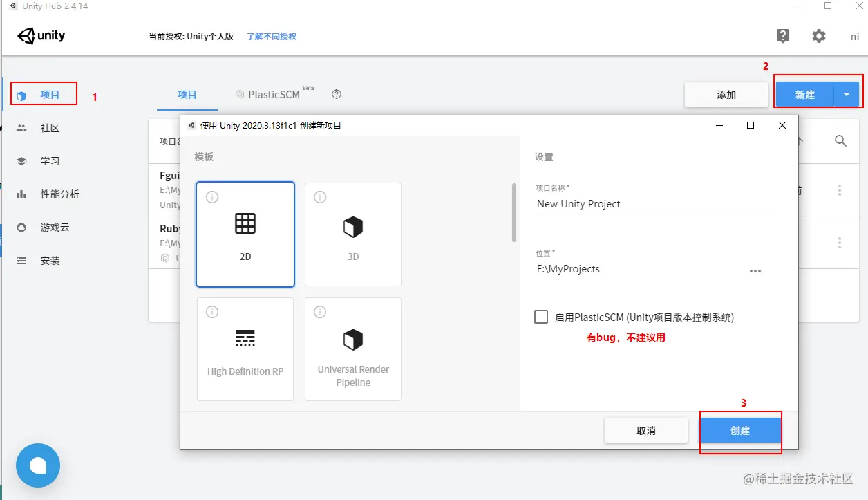Click the 安装 list icon in sidebar

tap(21, 261)
